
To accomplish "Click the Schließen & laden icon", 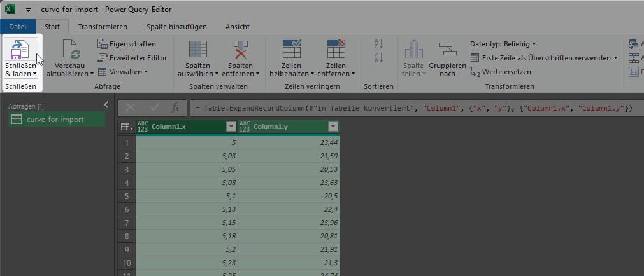I will (21, 50).
